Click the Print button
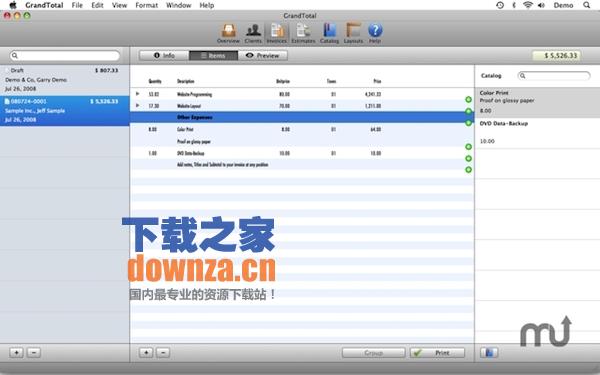The height and width of the screenshot is (375, 600). tap(437, 353)
